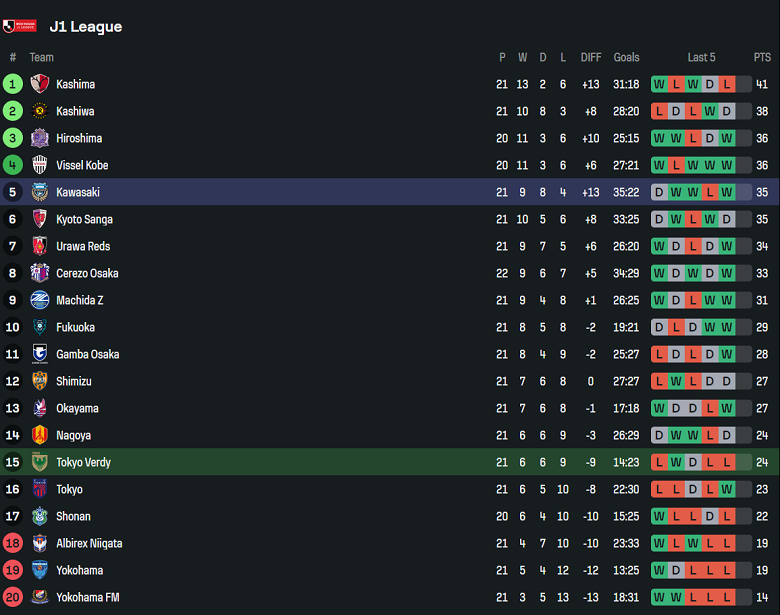Select the Albirex Niigata team name
The width and height of the screenshot is (780, 615).
89,543
